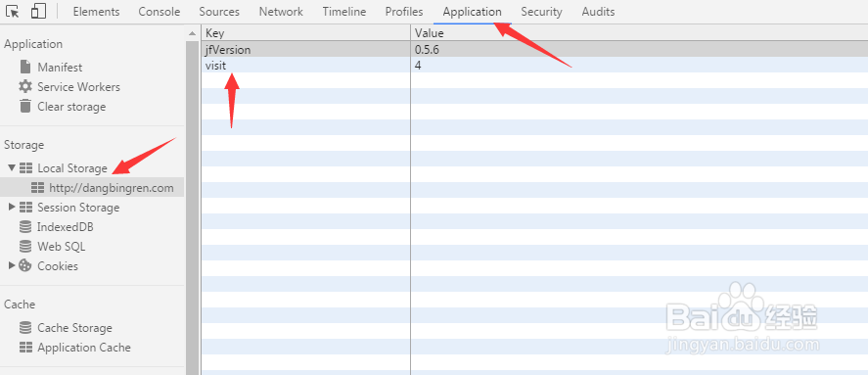This screenshot has width=868, height=375.
Task: Toggle the device toolbar icon
Action: click(37, 11)
